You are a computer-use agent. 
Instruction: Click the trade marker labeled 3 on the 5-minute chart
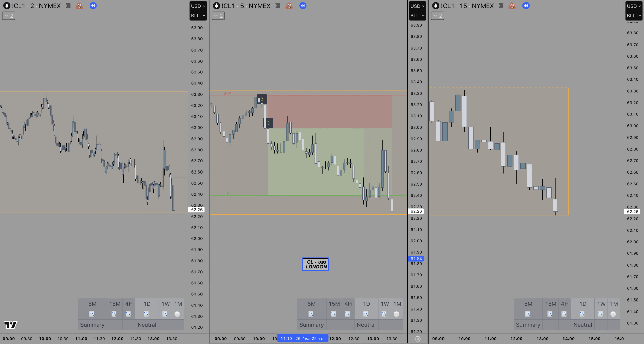coord(268,123)
